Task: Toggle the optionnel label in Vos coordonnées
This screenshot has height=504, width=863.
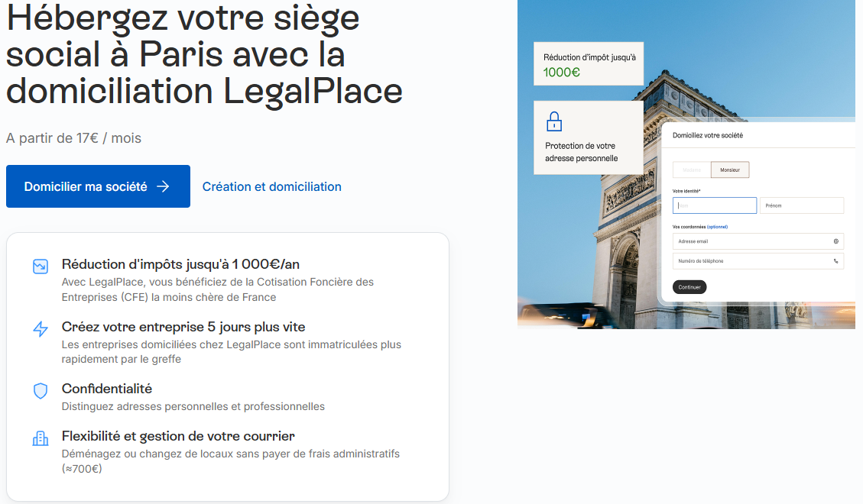Action: coord(717,227)
